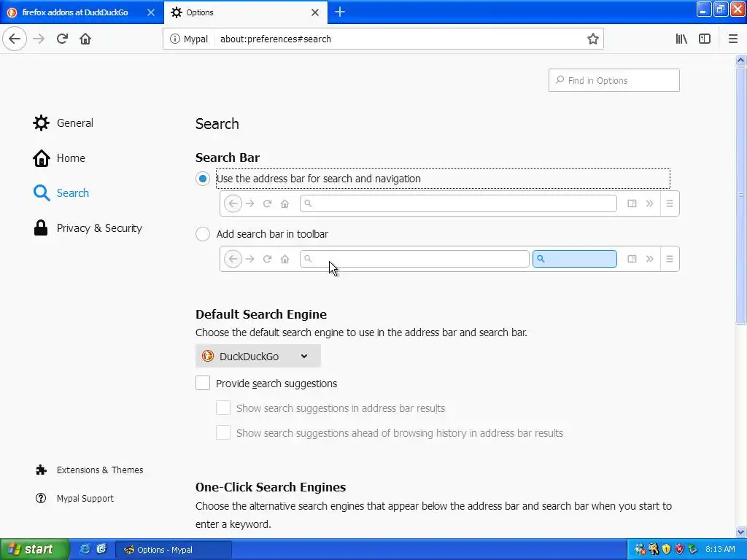747x560 pixels.
Task: Check Show search suggestions in address bar results
Action: click(223, 408)
